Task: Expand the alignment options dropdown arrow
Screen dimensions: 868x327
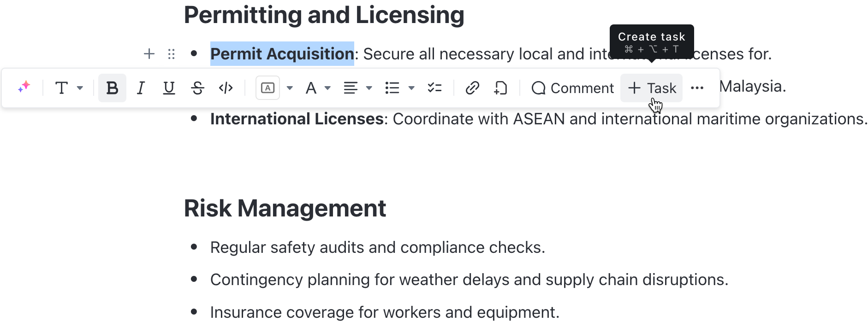Action: 369,88
